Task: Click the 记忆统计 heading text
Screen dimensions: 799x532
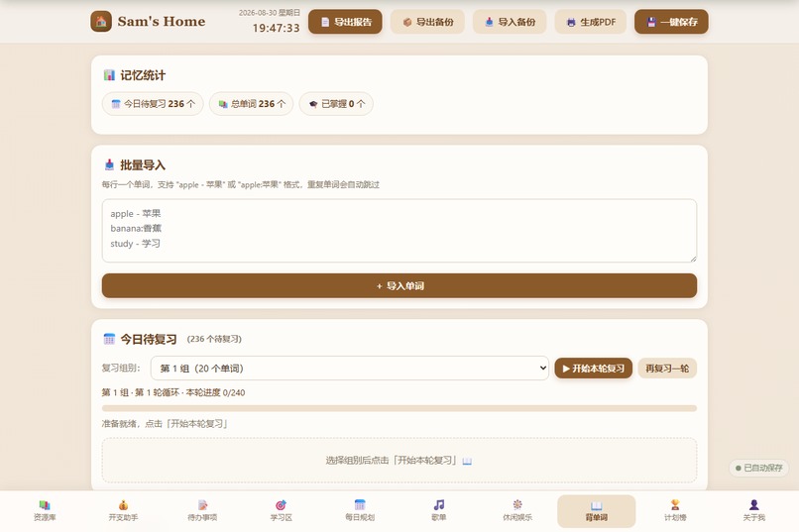Action: coord(143,75)
